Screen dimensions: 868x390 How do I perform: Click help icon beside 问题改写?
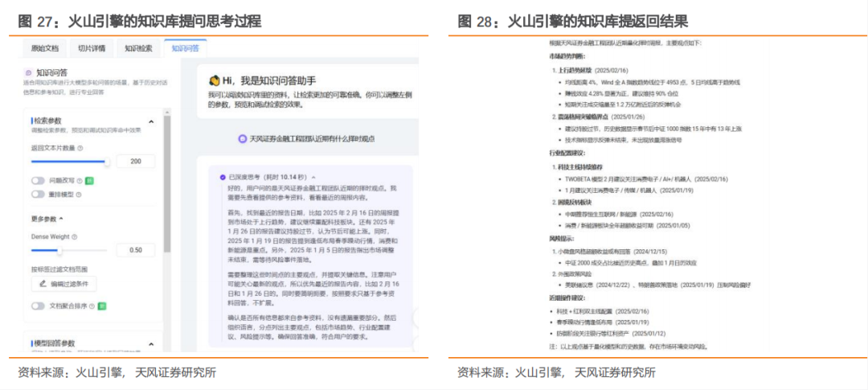coord(79,181)
